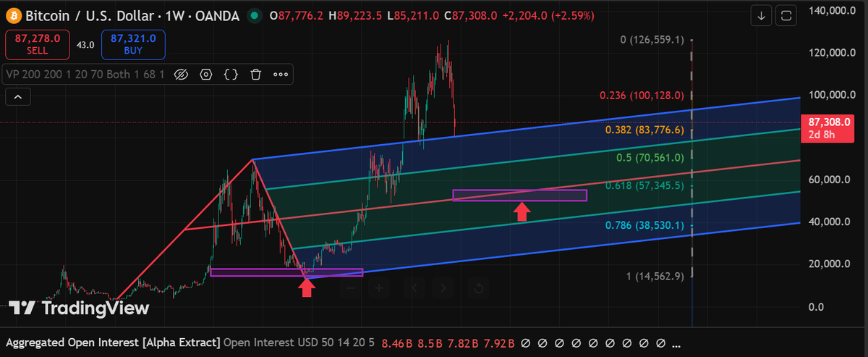Open the VP indicator more options menu
The image size is (868, 357).
280,74
